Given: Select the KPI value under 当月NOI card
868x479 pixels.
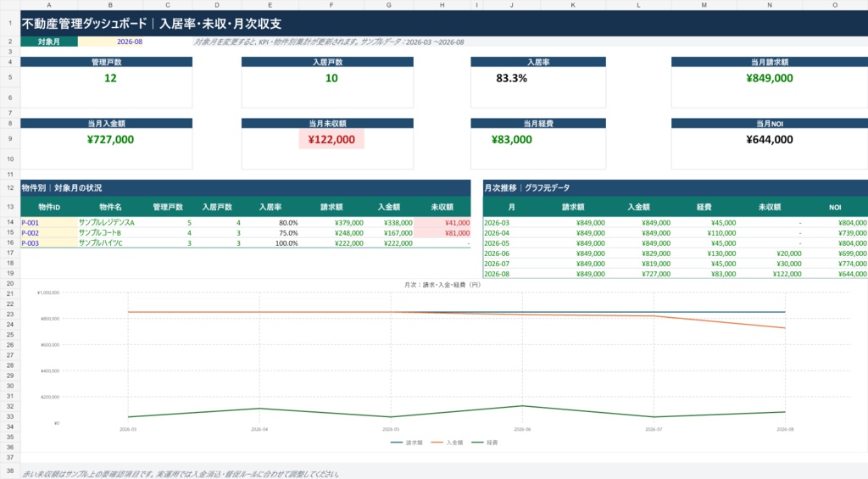Looking at the screenshot, I should click(770, 140).
